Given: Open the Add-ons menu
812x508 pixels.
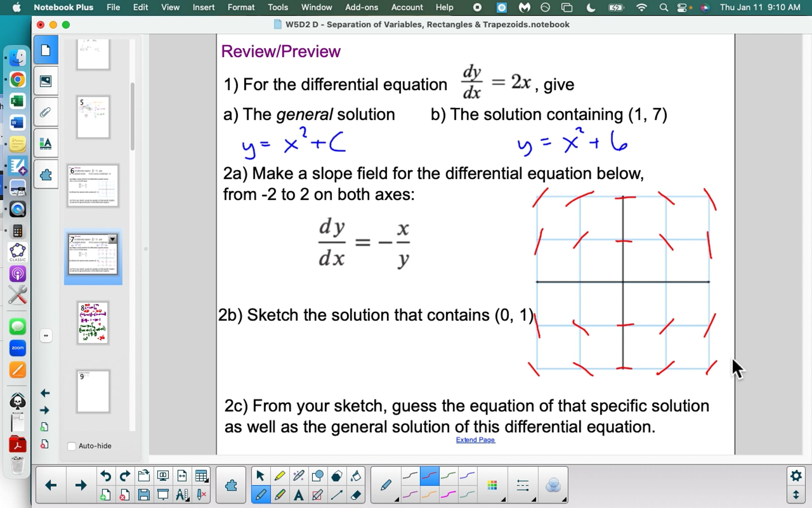Looking at the screenshot, I should (361, 7).
